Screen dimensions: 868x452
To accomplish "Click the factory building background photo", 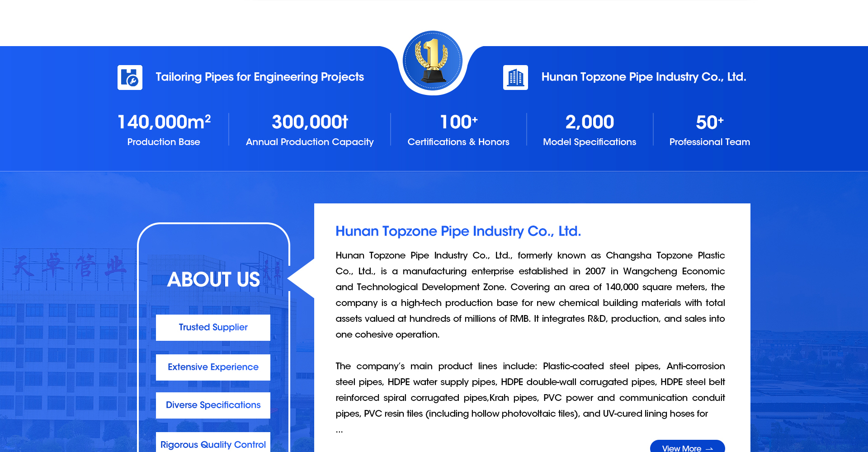I will (x=68, y=339).
